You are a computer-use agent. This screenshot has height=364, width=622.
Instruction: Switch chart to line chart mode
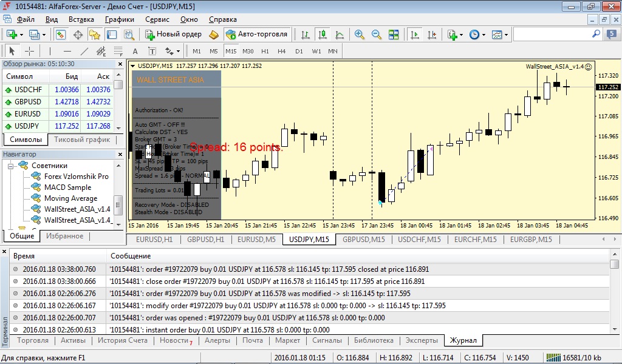[340, 35]
